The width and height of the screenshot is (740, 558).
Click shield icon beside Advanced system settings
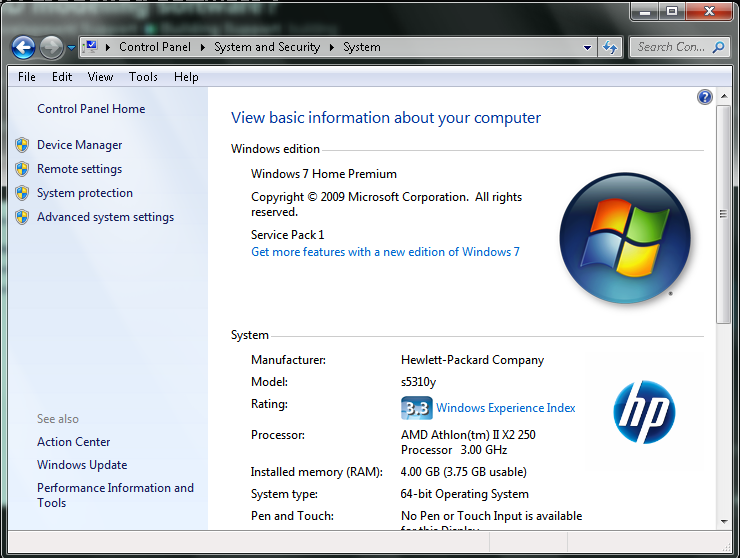22,217
